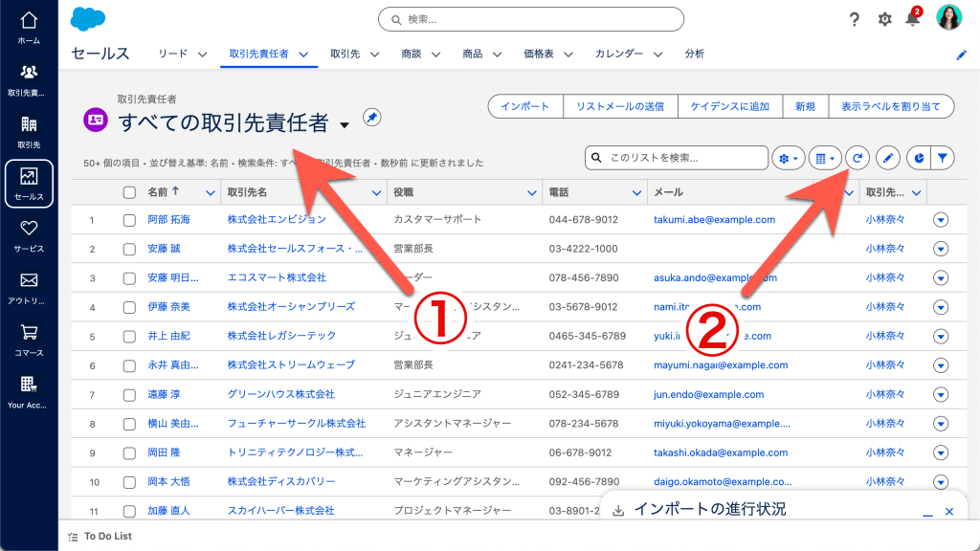
Task: Check the row for 遠藤 淳
Action: (129, 395)
